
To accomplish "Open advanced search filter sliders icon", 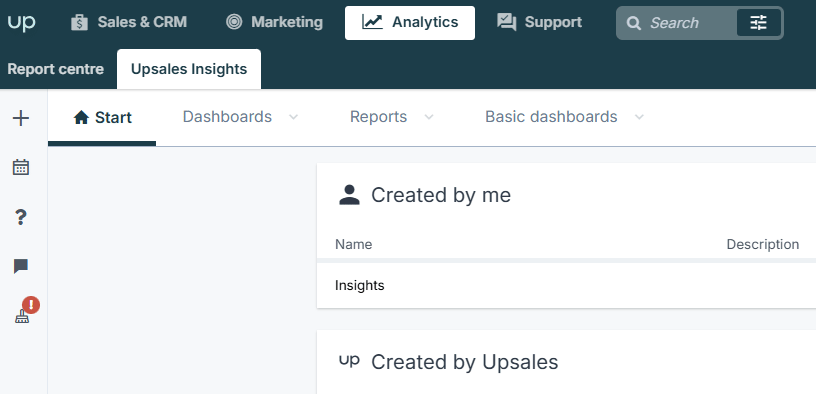I will (x=758, y=23).
